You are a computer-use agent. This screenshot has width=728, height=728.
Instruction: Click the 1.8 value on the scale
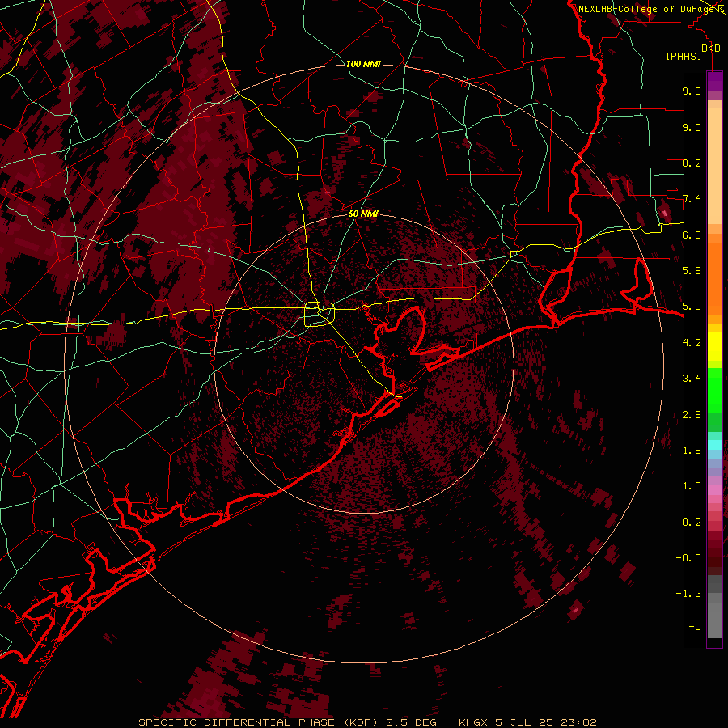click(692, 451)
